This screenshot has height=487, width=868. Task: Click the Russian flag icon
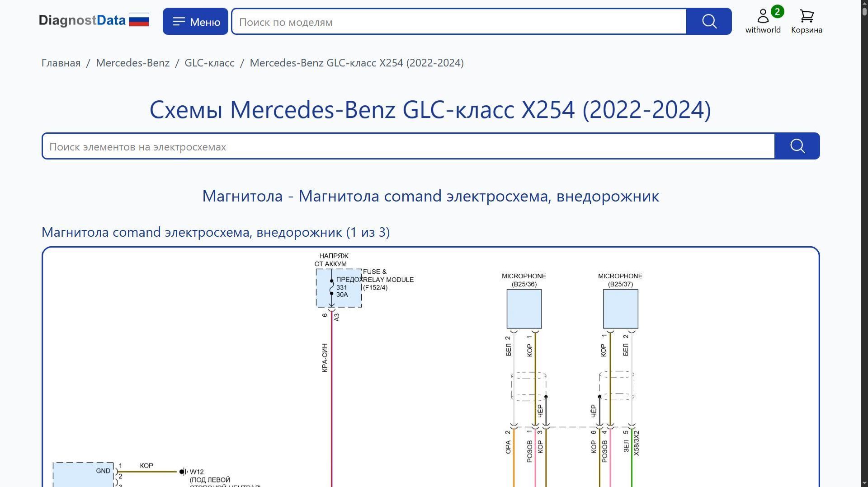coord(139,20)
